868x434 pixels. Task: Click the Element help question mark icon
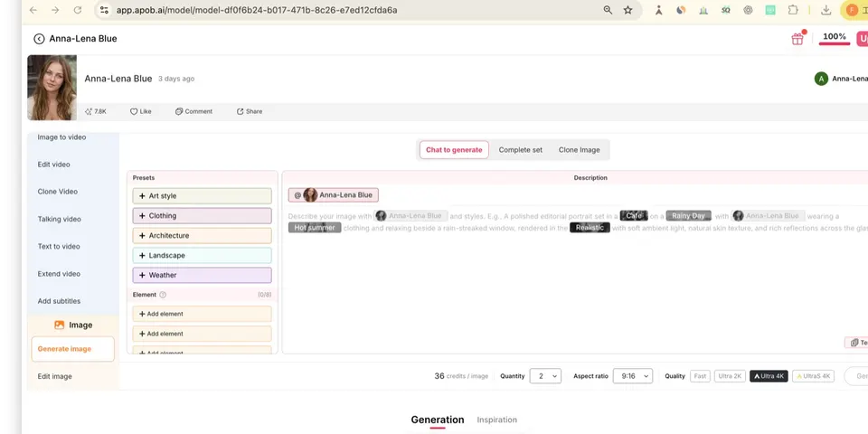163,295
